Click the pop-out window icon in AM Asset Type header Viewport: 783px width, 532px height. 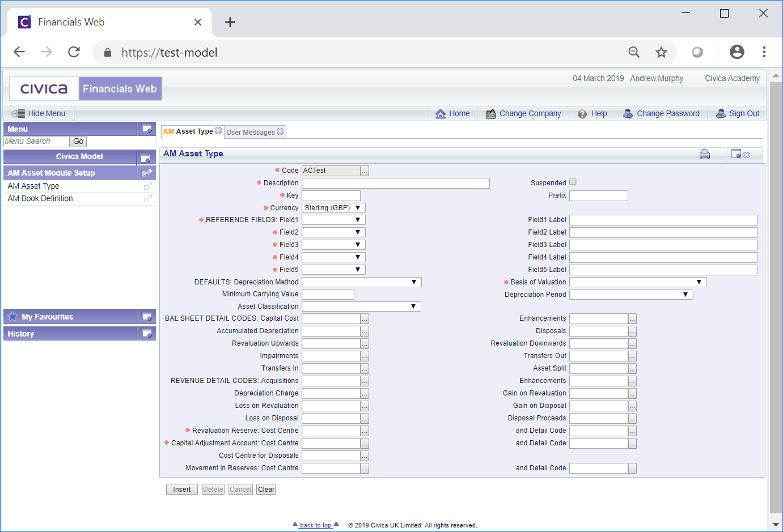click(x=737, y=154)
